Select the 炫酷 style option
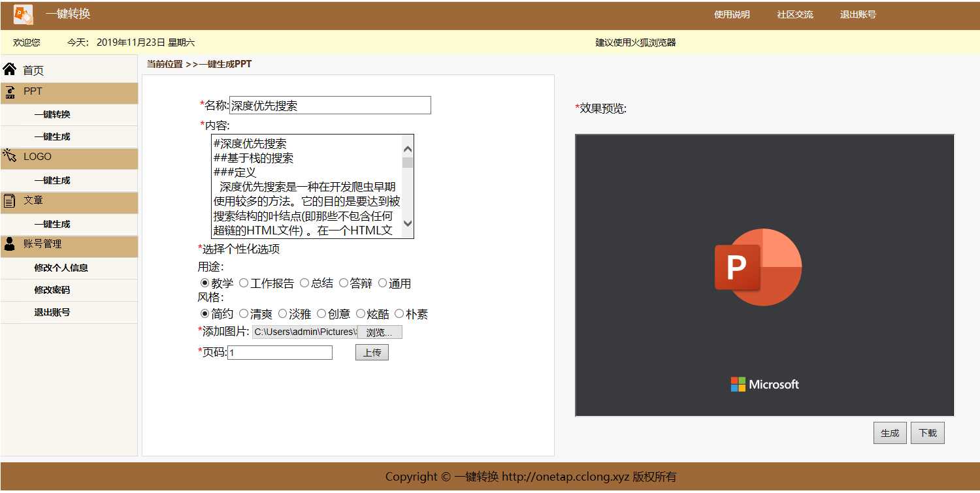Screen dimensions: 980x493 [x=361, y=313]
